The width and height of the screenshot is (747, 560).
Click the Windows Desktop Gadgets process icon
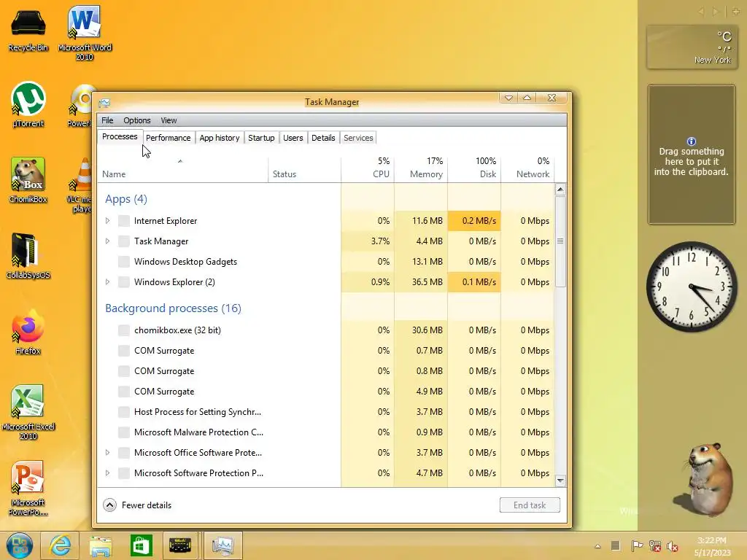[x=124, y=262]
